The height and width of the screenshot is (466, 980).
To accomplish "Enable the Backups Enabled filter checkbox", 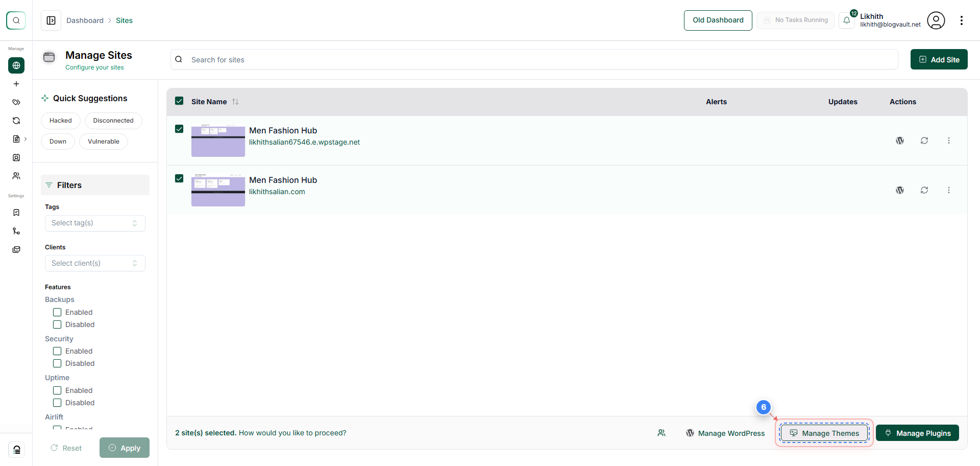I will click(x=57, y=312).
